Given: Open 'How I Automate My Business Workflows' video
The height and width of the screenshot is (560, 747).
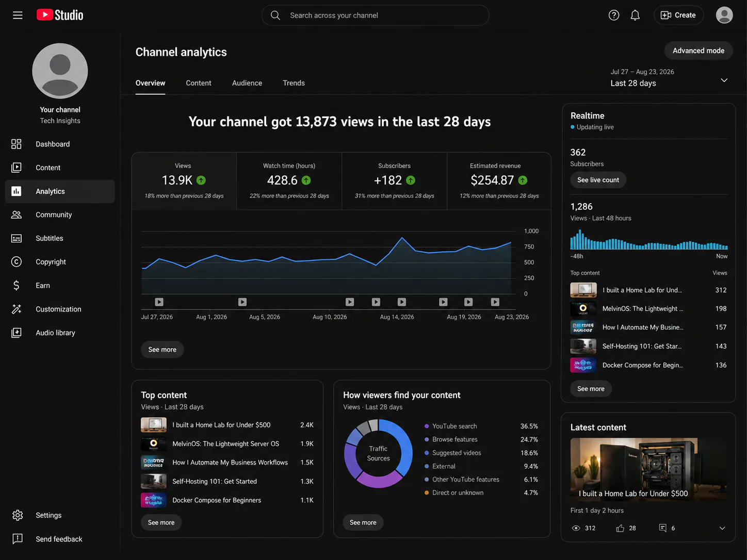Looking at the screenshot, I should point(227,463).
